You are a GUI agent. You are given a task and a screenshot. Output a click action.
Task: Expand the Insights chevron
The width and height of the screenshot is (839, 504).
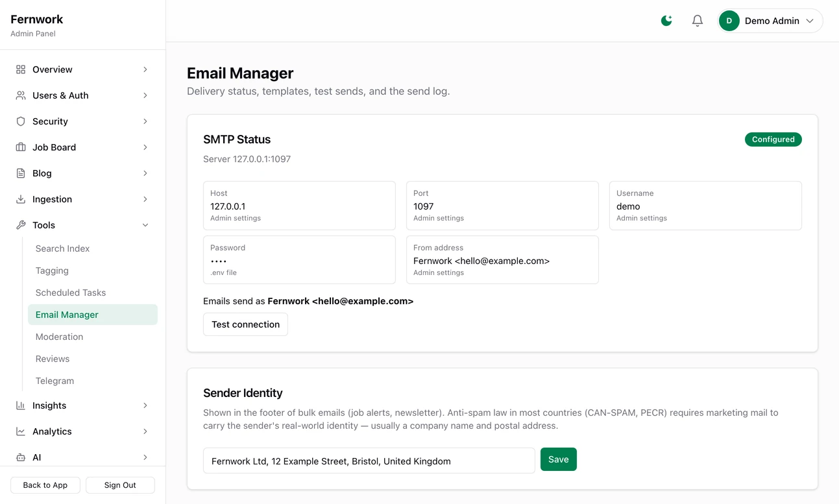tap(145, 405)
